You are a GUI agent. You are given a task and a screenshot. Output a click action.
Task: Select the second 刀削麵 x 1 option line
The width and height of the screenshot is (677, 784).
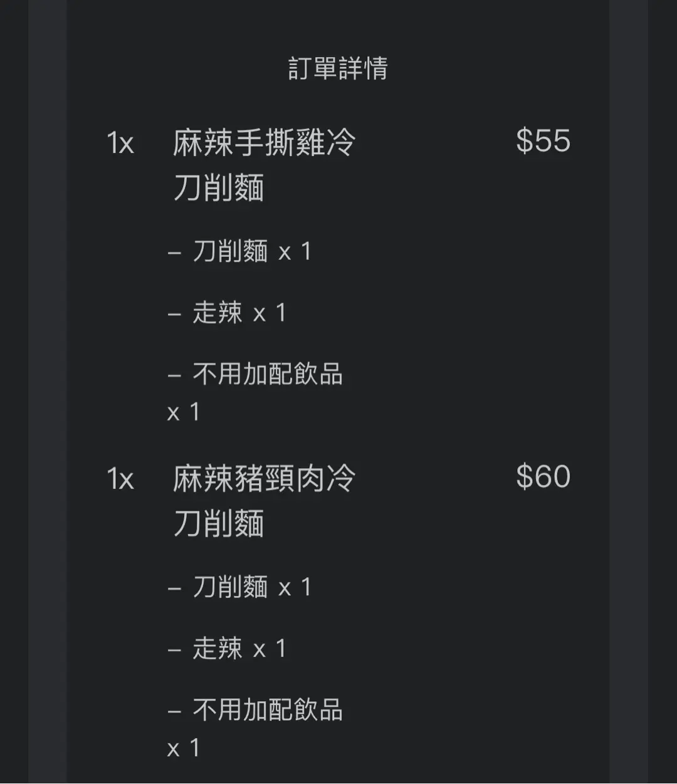point(239,587)
